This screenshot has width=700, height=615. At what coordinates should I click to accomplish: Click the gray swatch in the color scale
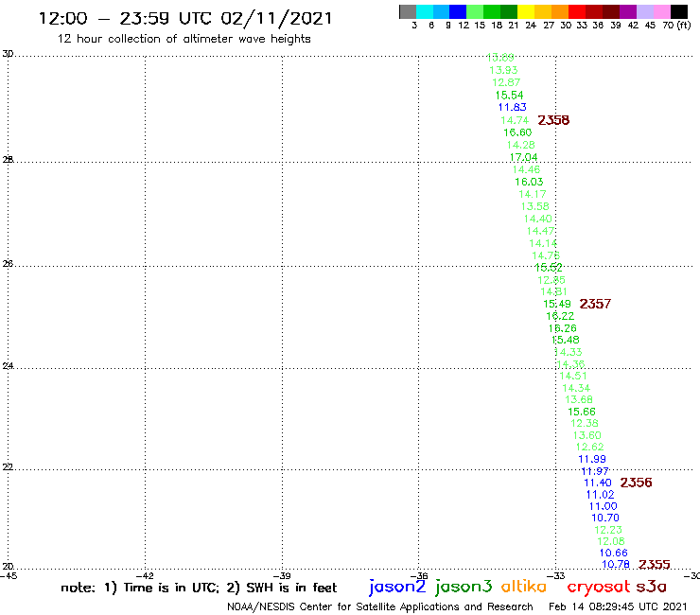pos(408,11)
